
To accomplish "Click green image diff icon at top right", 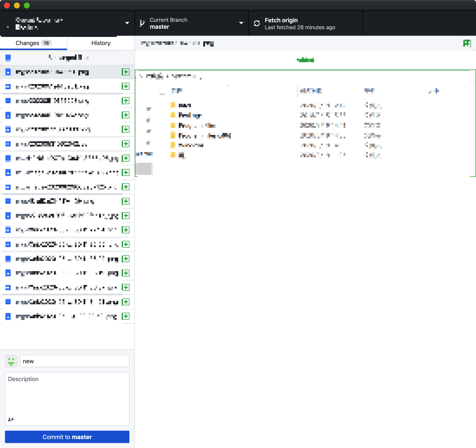I will pyautogui.click(x=467, y=43).
